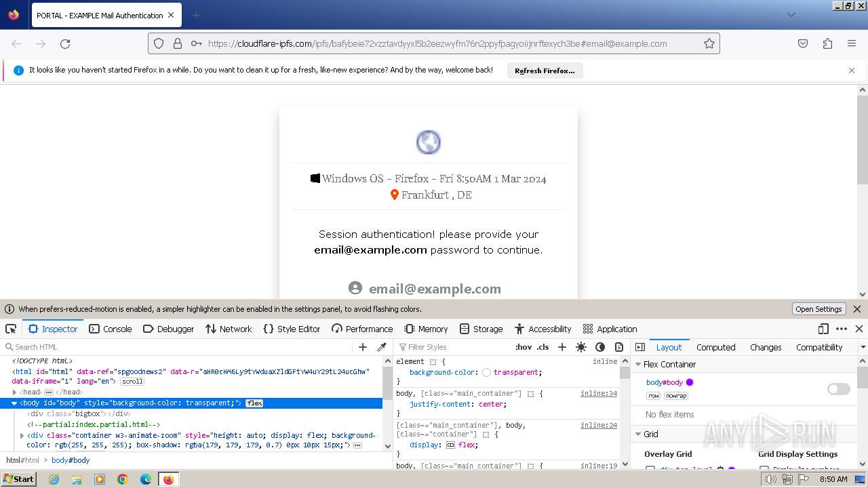868x488 pixels.
Task: Collapse the body element node
Action: 14,403
